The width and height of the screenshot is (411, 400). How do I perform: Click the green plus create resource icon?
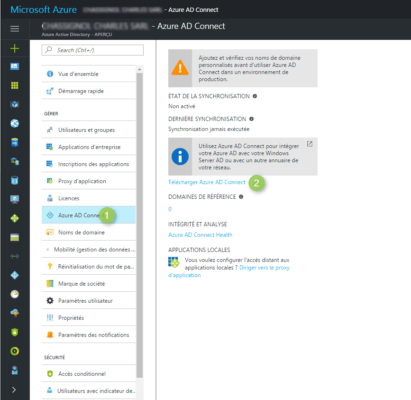[15, 49]
